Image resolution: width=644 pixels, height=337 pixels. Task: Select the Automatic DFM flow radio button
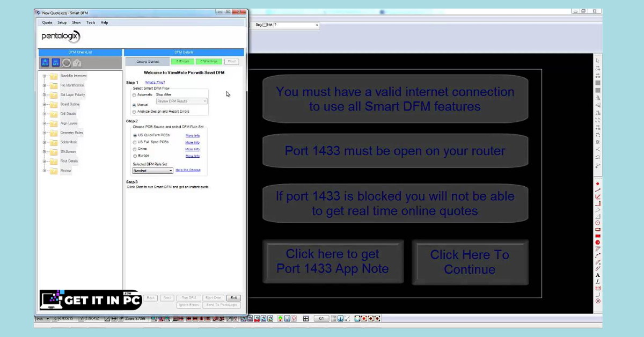point(134,94)
